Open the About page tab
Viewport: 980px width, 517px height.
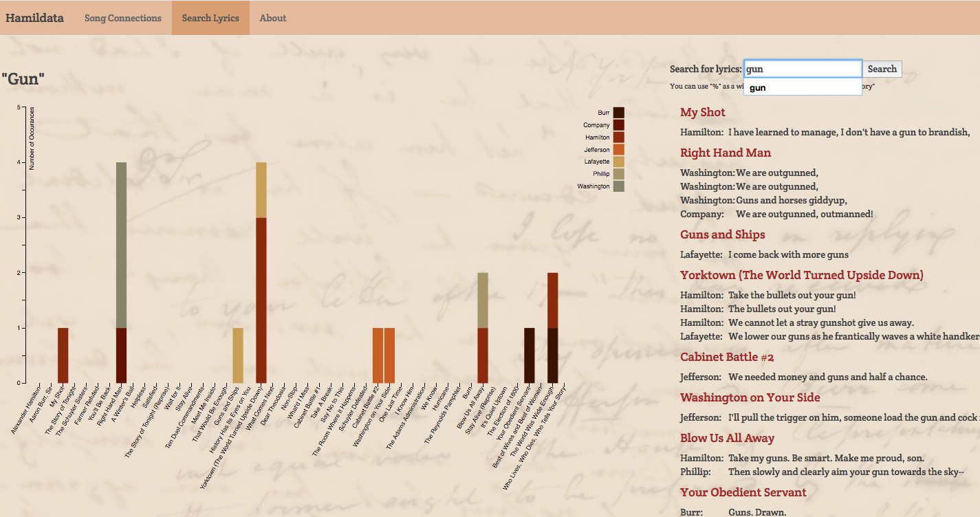pos(273,18)
